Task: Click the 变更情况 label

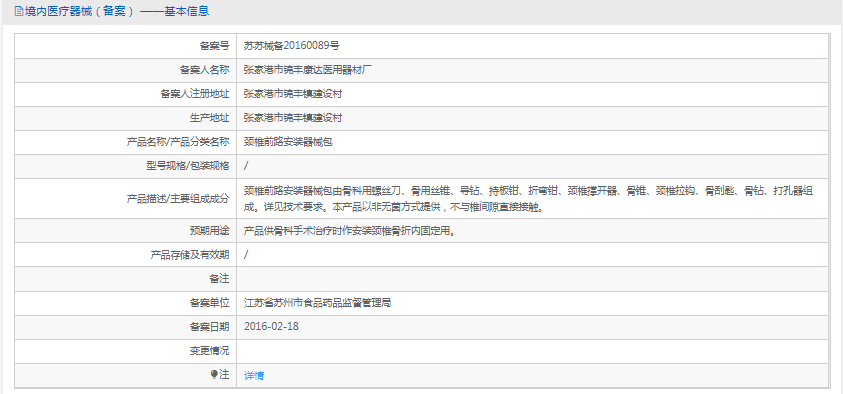Action: tap(209, 351)
